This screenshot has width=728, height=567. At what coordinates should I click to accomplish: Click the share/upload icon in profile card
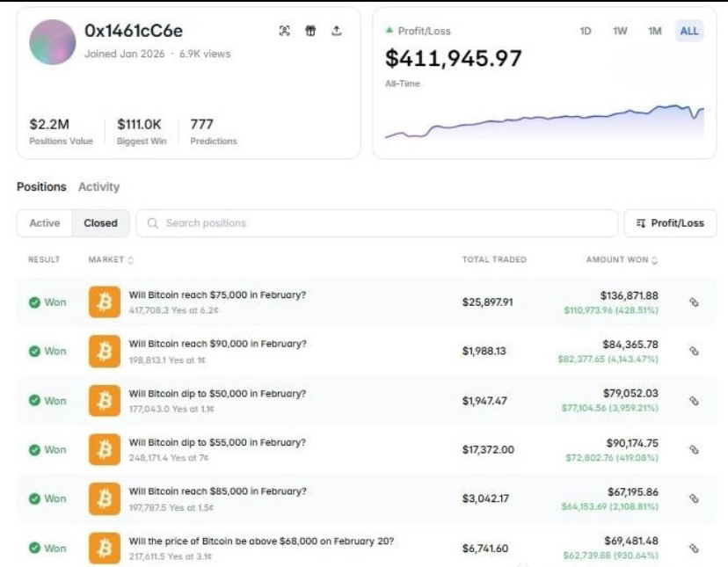(337, 31)
